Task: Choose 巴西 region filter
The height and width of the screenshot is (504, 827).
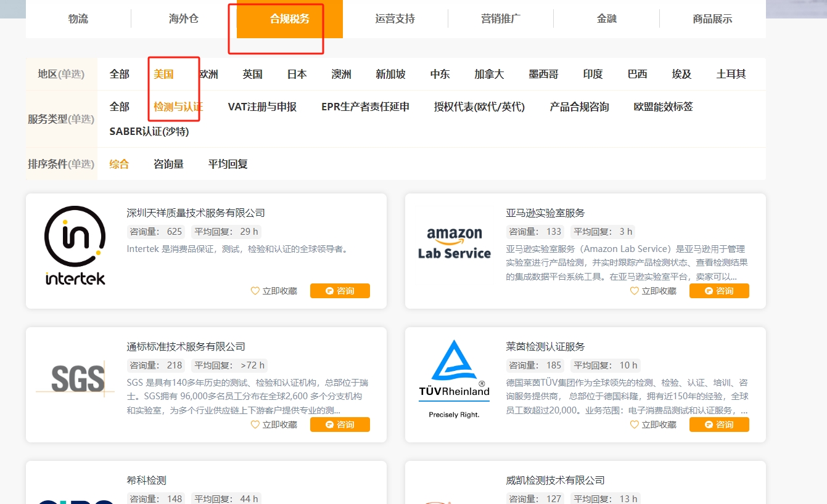Action: click(638, 74)
